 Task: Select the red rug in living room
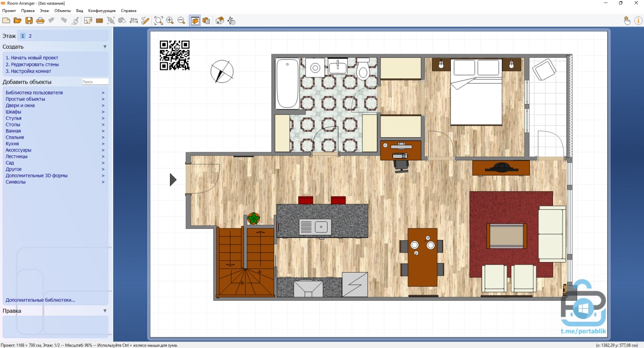pos(511,234)
